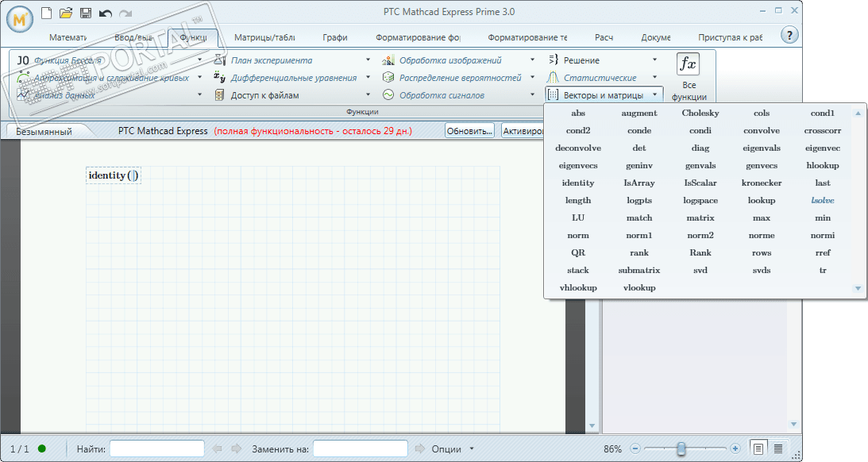868x462 pixels.
Task: Click the Решение brace icon
Action: pyautogui.click(x=553, y=60)
